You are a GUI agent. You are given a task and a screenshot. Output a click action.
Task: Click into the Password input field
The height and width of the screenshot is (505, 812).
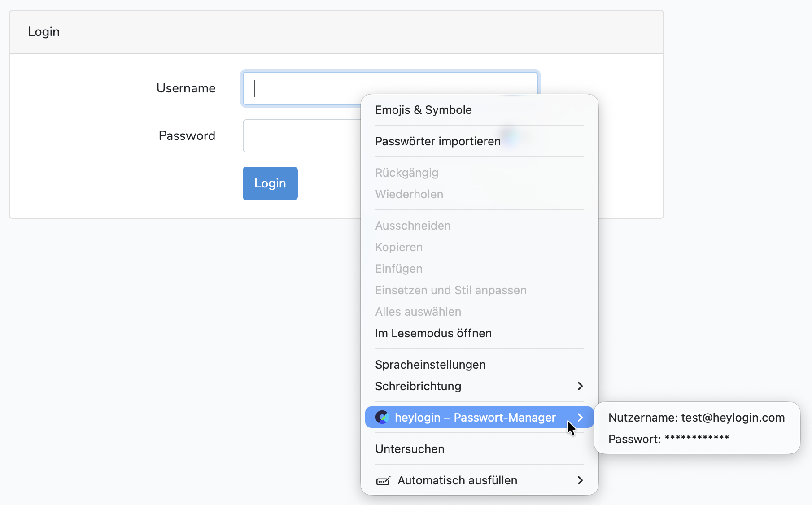[301, 136]
